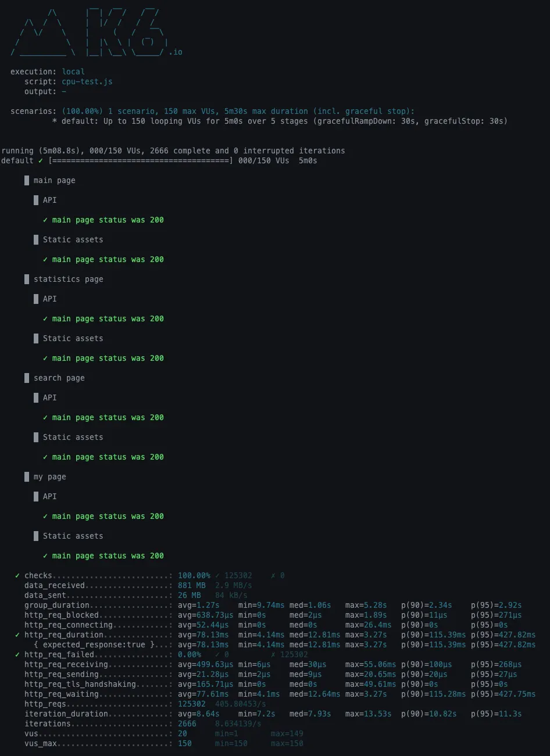Click the k6 ASCII art logo
This screenshot has width=550, height=756.
pos(89,32)
